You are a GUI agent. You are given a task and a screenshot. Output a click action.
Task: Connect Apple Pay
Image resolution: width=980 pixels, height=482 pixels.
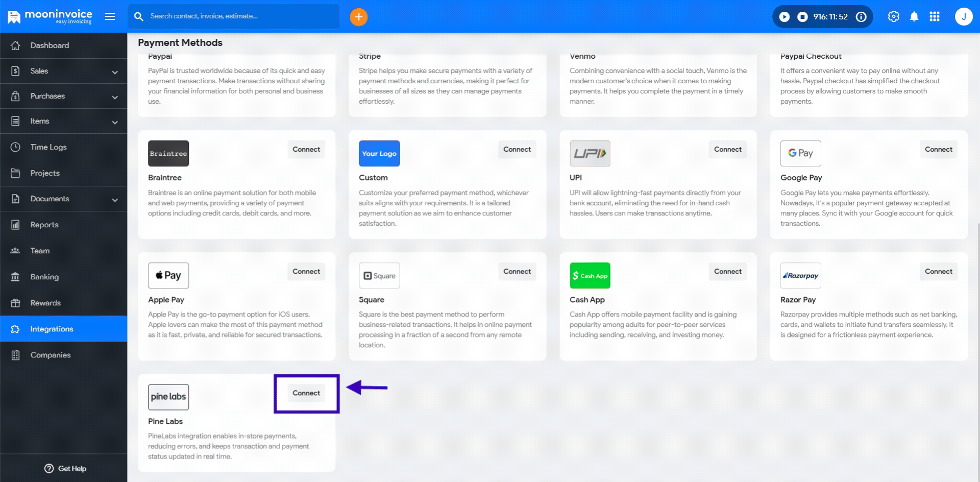point(306,272)
